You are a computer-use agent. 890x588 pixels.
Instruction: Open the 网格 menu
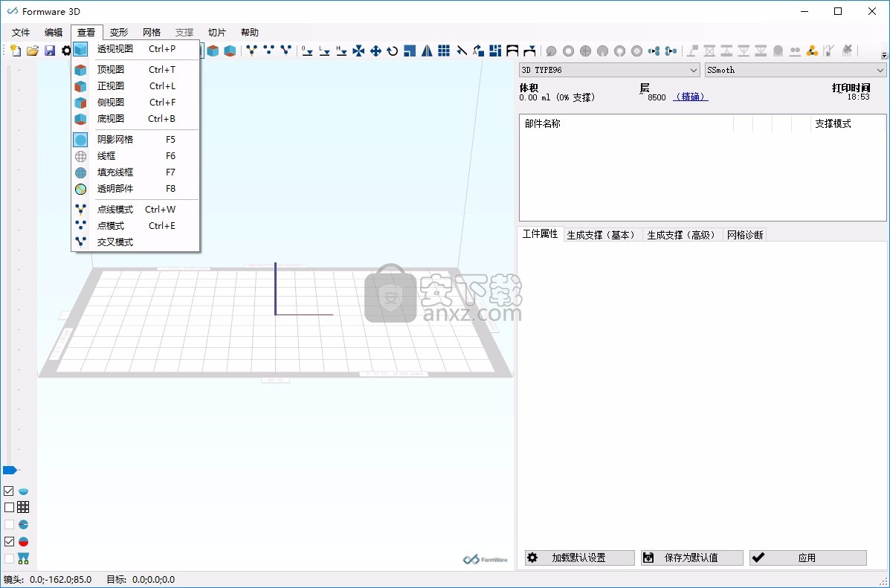(x=152, y=33)
